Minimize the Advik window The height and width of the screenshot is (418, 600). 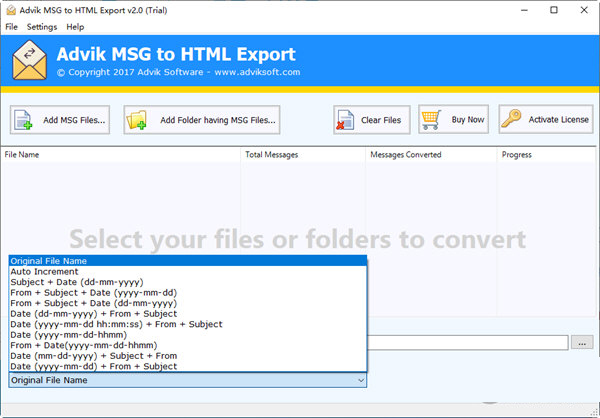tap(524, 10)
